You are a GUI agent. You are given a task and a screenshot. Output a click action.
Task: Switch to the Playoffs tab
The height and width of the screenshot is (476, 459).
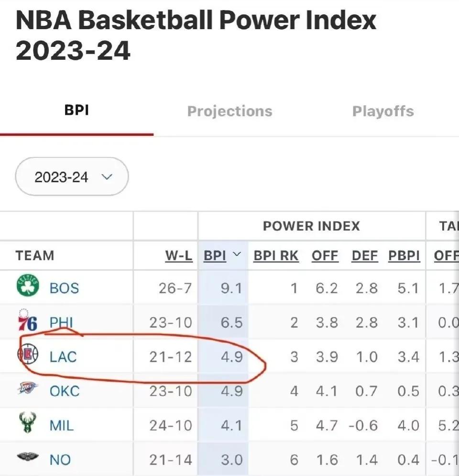pos(383,111)
